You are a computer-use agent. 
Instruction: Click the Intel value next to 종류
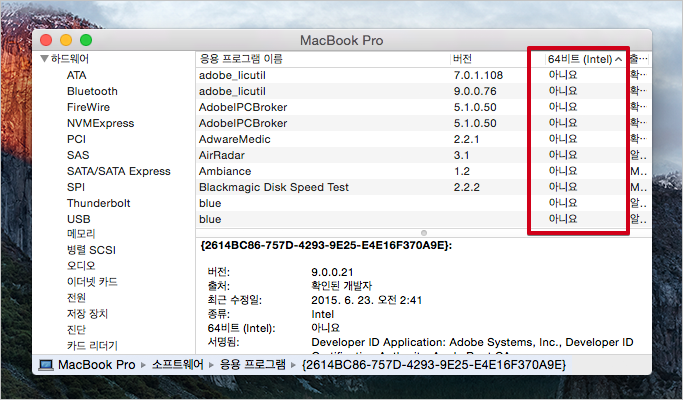pos(322,314)
